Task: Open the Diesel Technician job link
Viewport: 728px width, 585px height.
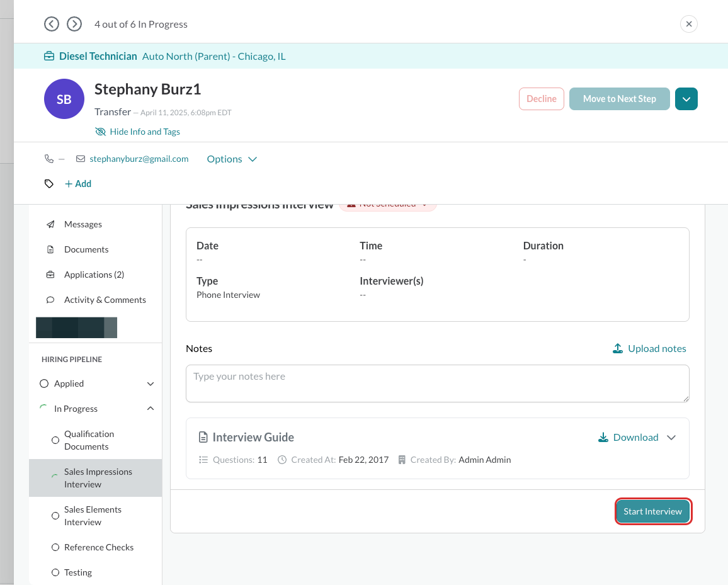Action: tap(98, 56)
